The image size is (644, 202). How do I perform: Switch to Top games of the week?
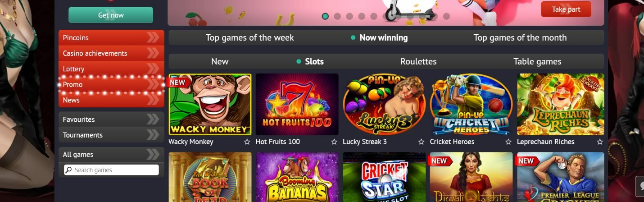250,38
